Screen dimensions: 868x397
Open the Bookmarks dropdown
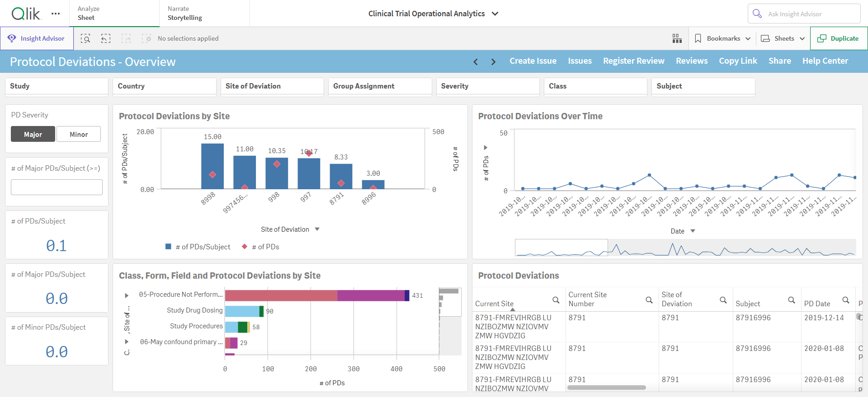722,38
